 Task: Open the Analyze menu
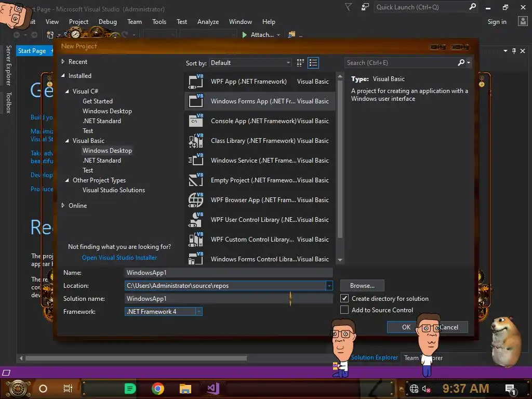pyautogui.click(x=208, y=22)
